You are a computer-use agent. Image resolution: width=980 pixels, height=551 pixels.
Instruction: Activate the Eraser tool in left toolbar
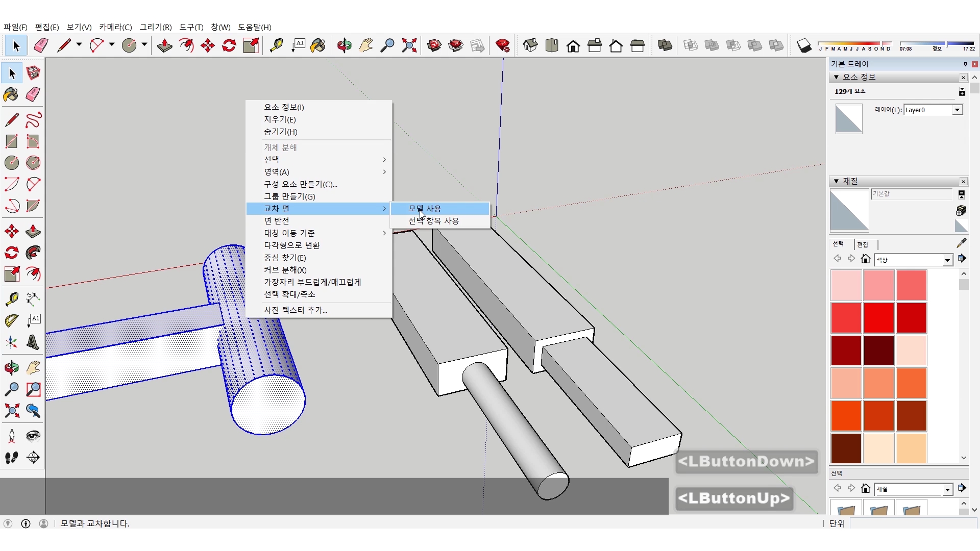(x=33, y=94)
